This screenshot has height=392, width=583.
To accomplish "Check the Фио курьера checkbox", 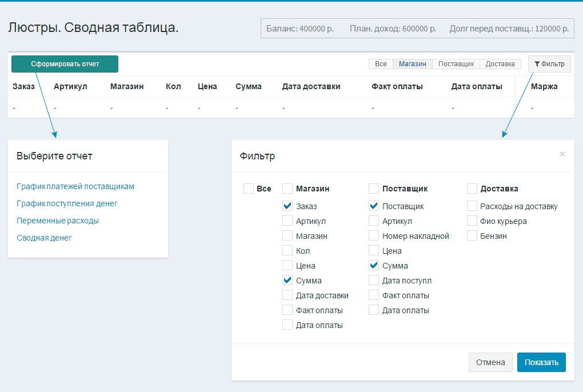I will point(472,221).
